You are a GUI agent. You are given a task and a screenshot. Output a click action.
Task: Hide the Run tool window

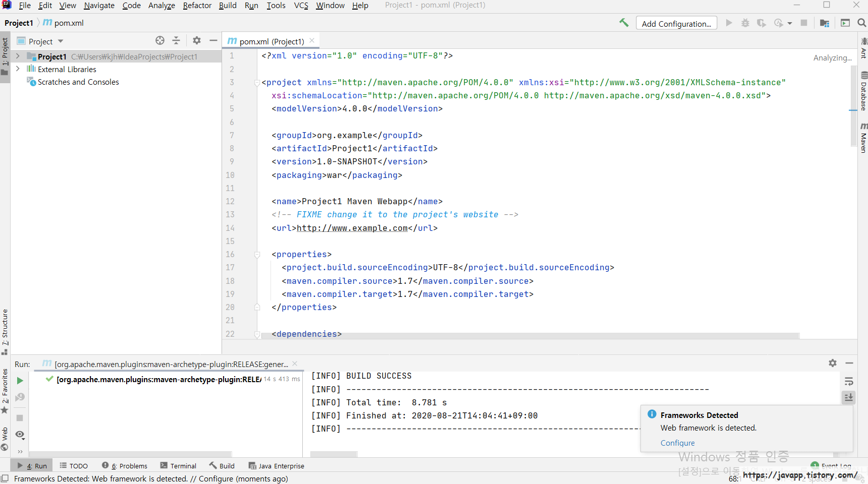[x=849, y=363]
